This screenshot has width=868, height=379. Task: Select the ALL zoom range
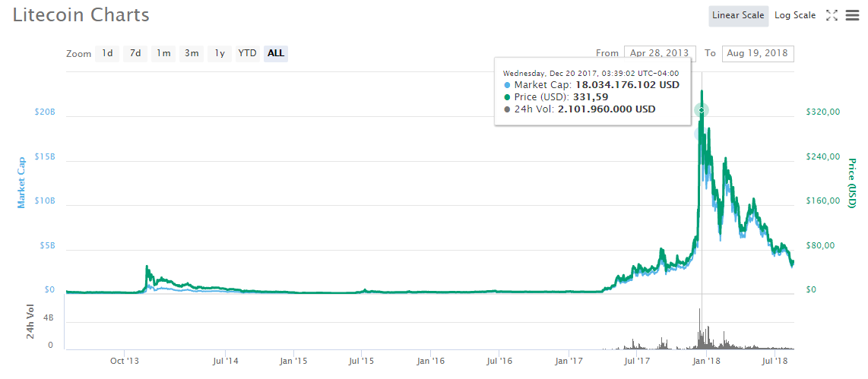[x=276, y=53]
